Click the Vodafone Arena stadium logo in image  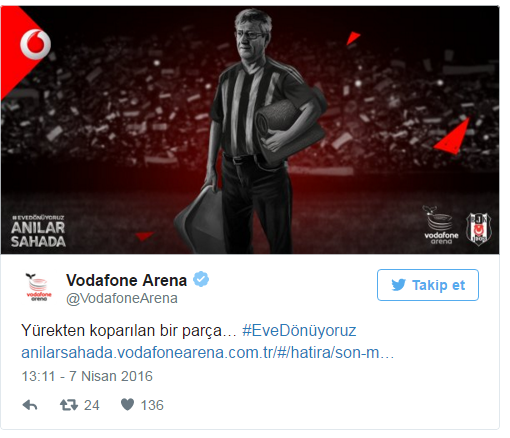click(441, 225)
